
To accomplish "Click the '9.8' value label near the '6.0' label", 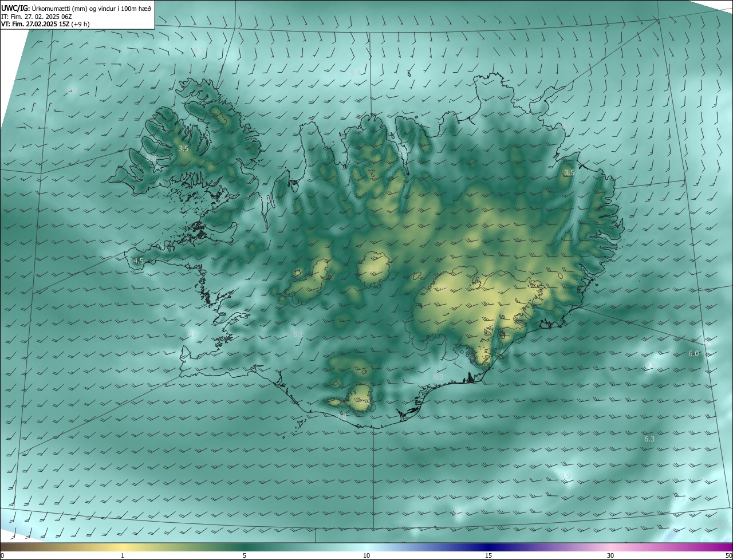I will [x=650, y=365].
